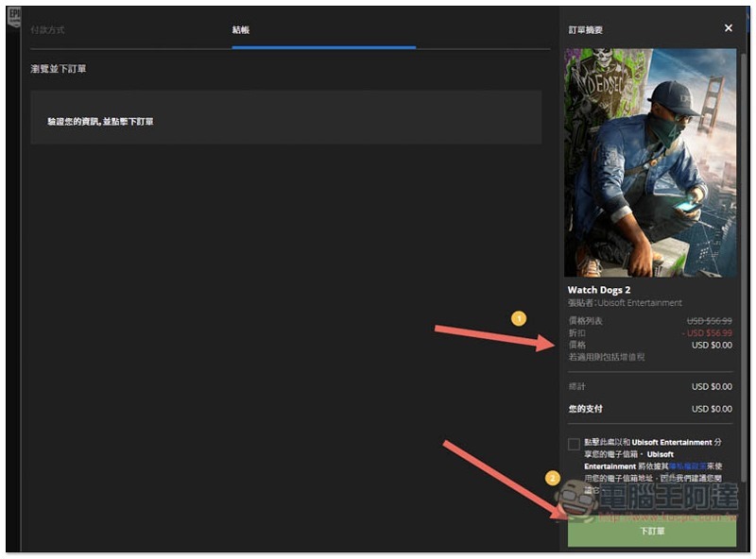Image resolution: width=756 pixels, height=559 pixels.
Task: Click the yellow step 2 annotation badge
Action: click(554, 478)
